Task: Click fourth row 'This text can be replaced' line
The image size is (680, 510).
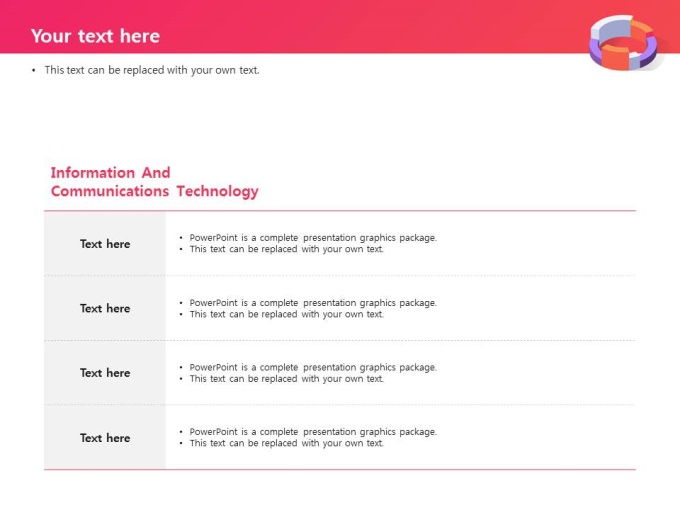Action: pyautogui.click(x=287, y=443)
